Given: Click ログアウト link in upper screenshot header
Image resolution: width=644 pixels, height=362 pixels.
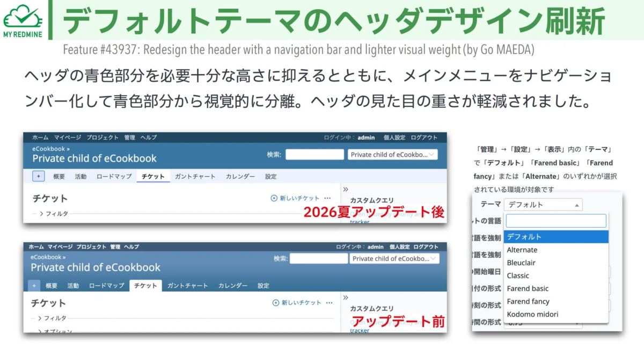Looking at the screenshot, I should [425, 137].
